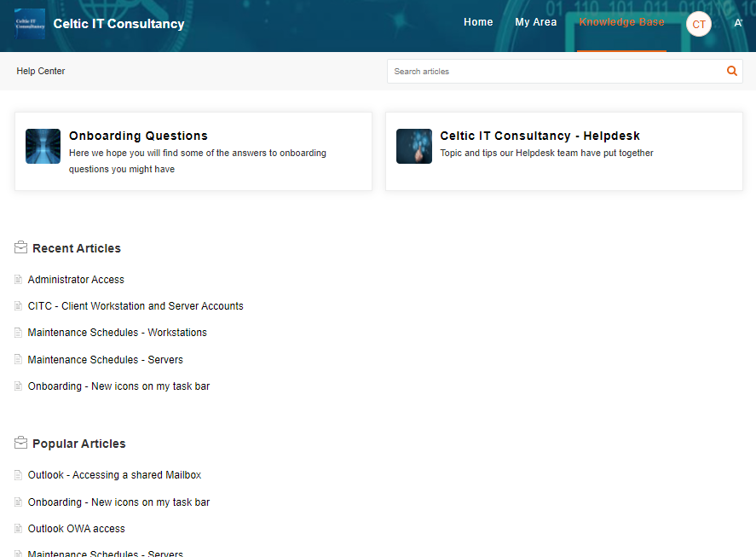The height and width of the screenshot is (557, 756).
Task: Go to the Home tab
Action: click(x=478, y=22)
